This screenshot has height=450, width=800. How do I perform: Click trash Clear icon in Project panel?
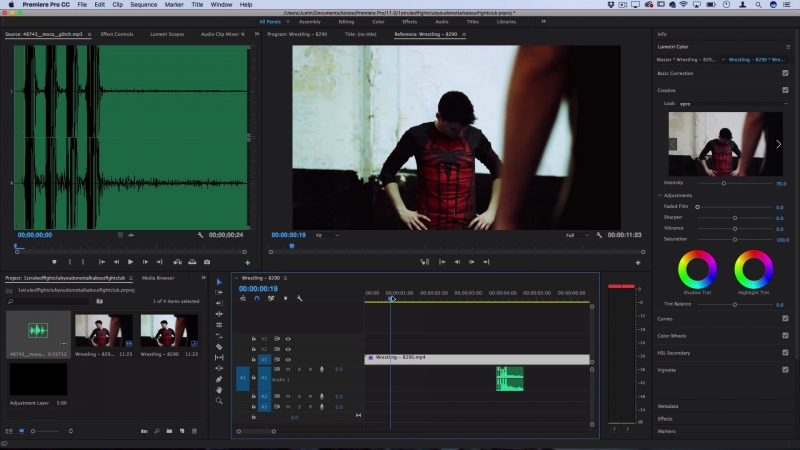coord(194,431)
